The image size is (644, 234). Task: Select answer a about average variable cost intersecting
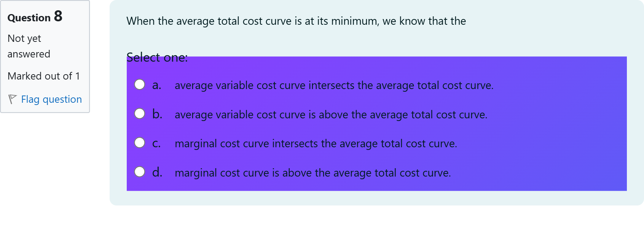(x=334, y=85)
